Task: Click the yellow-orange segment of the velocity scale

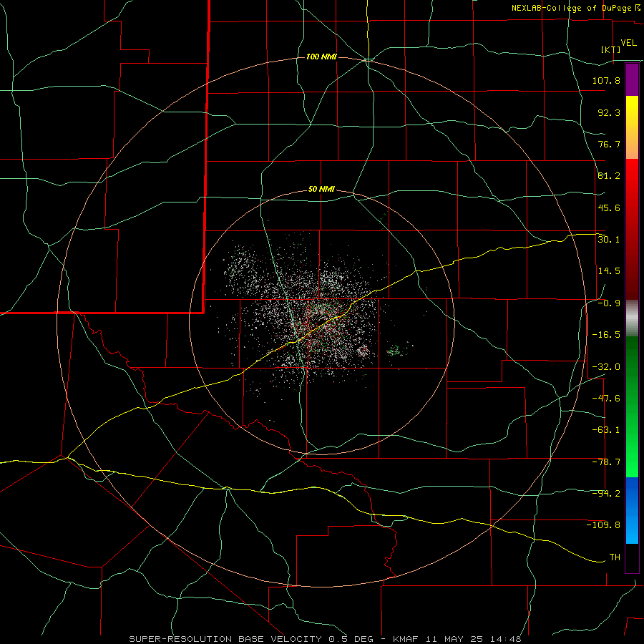Action: click(x=632, y=127)
